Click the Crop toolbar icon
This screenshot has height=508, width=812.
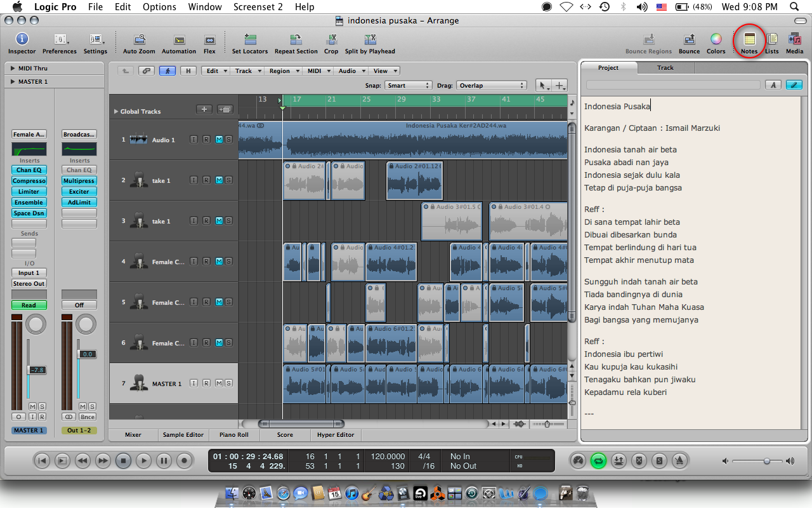331,39
